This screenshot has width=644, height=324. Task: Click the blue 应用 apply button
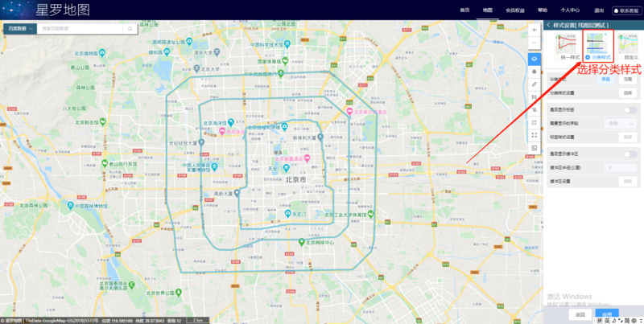[x=607, y=314]
